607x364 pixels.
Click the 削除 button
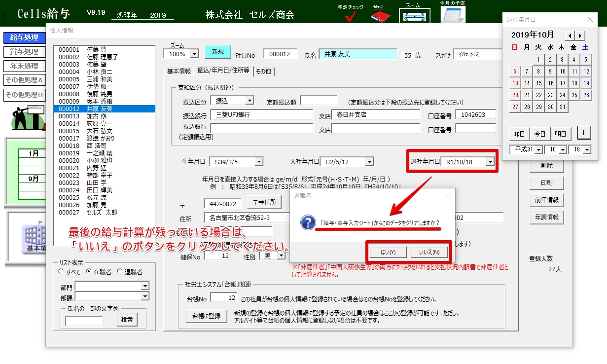click(x=547, y=166)
